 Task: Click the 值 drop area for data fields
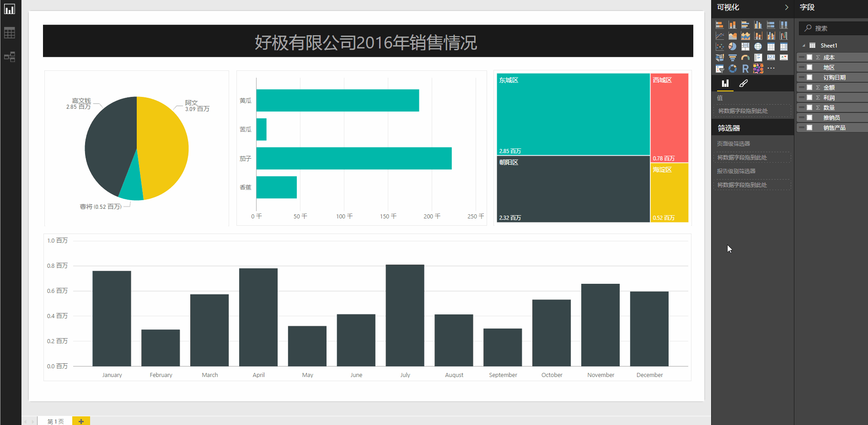point(752,111)
